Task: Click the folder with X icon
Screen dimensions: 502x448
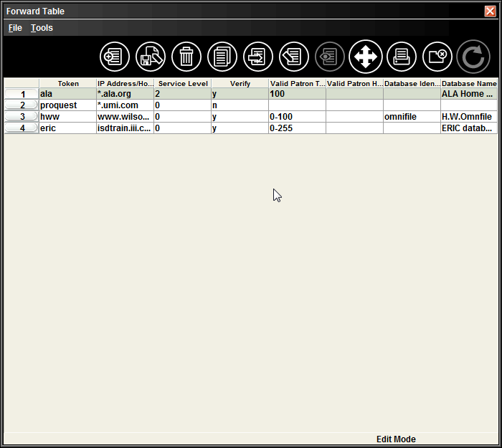Action: pyautogui.click(x=437, y=57)
